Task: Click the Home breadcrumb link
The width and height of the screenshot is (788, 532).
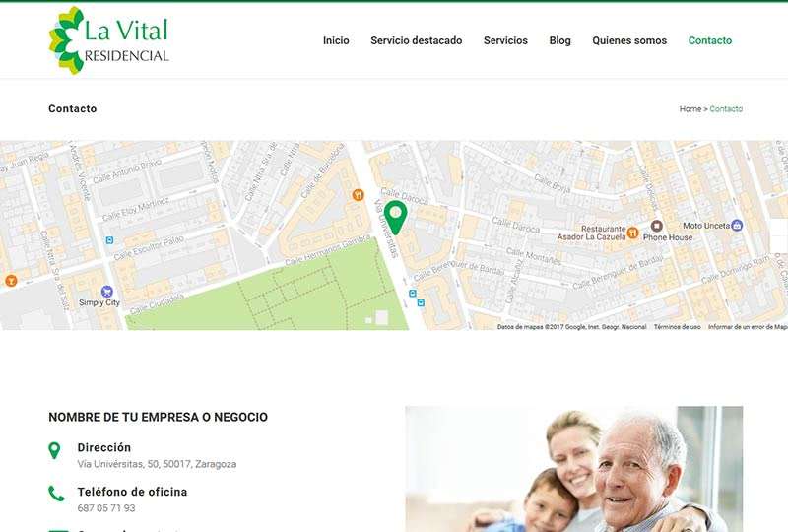Action: tap(690, 109)
